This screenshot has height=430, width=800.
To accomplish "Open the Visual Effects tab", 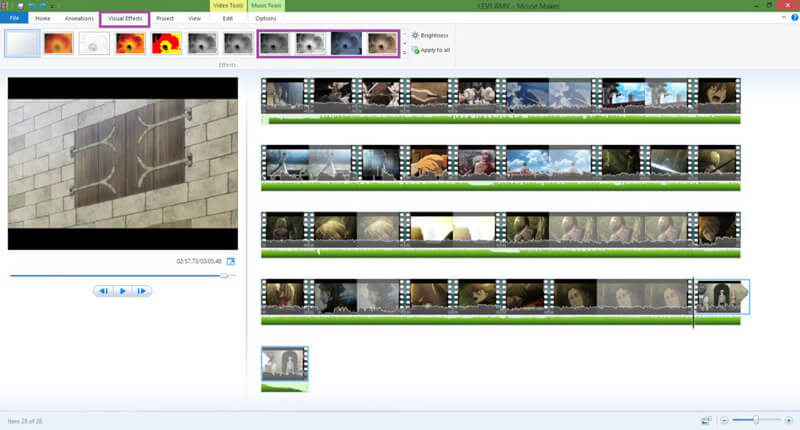I will tap(125, 18).
